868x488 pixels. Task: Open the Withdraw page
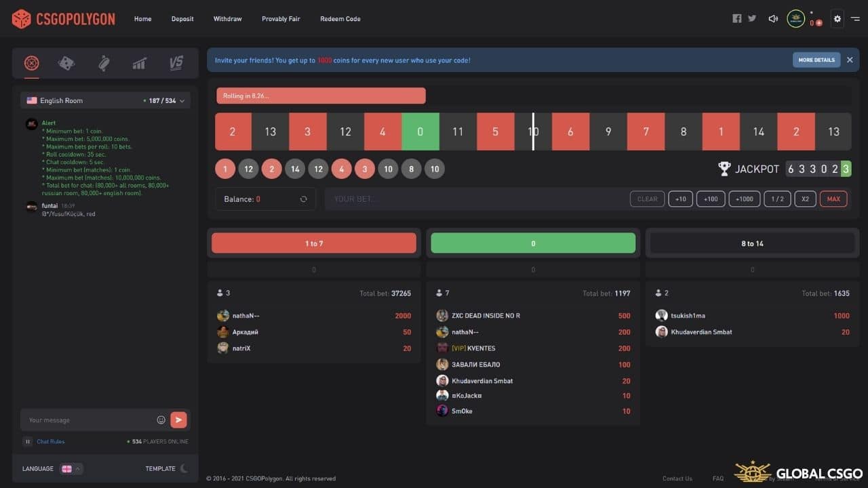pos(227,19)
